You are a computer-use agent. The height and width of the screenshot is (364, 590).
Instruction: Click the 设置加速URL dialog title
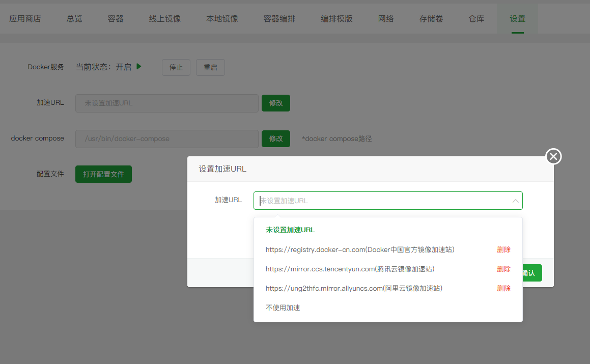tap(222, 169)
